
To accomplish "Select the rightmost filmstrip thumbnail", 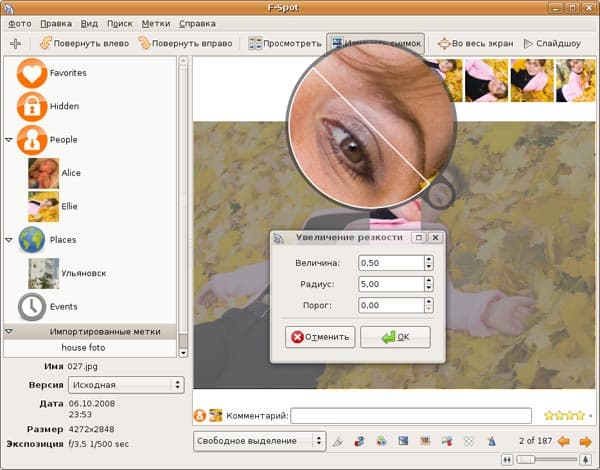I will (576, 80).
